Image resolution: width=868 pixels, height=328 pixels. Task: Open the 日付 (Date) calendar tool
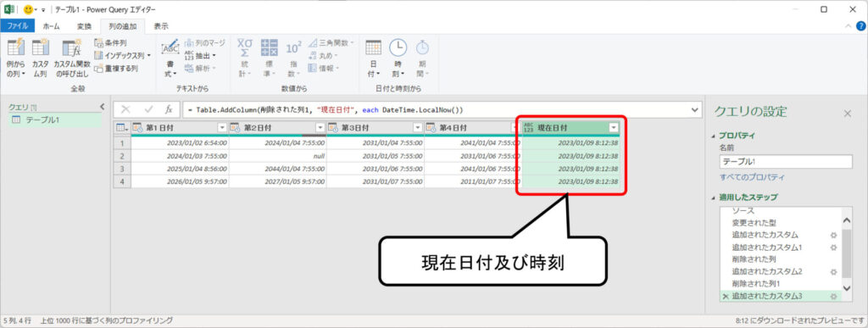[x=373, y=58]
